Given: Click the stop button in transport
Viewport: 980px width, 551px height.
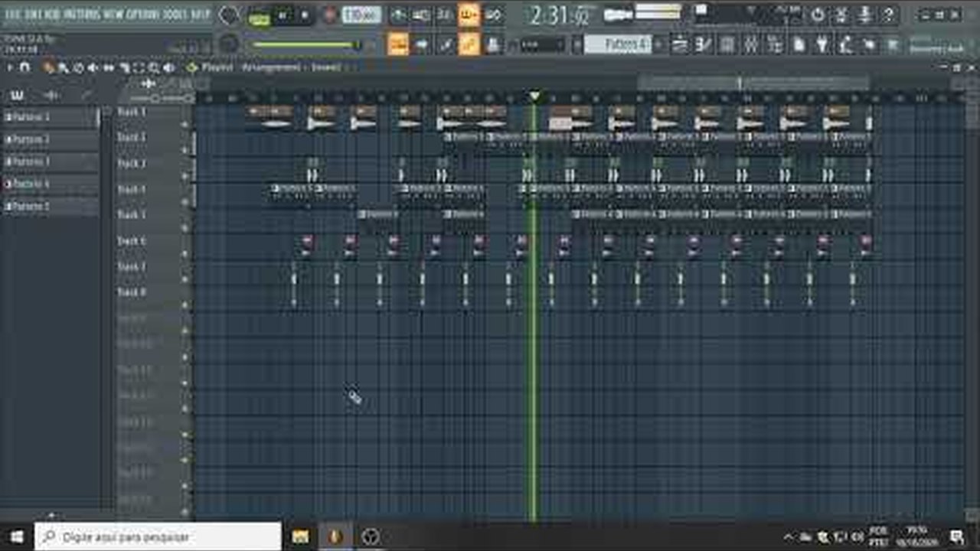Looking at the screenshot, I should [x=305, y=15].
